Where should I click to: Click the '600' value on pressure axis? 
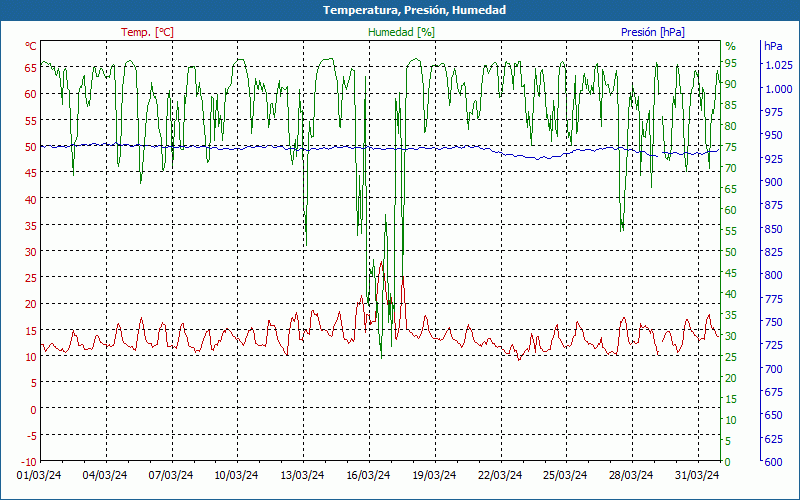772,462
